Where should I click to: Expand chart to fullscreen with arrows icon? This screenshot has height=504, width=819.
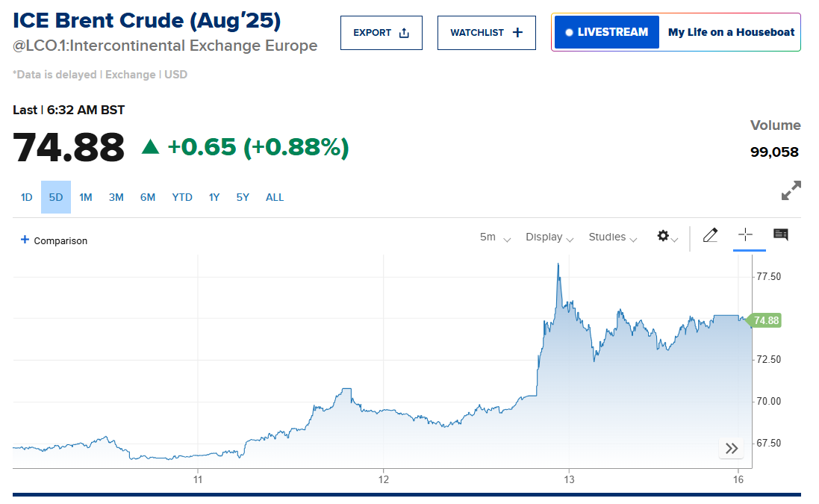[x=791, y=190]
